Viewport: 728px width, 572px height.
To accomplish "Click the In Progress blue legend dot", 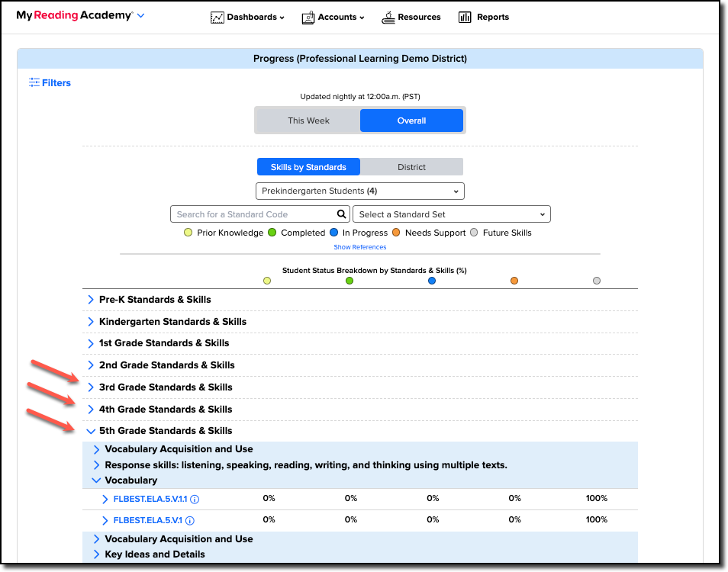I will pyautogui.click(x=333, y=233).
